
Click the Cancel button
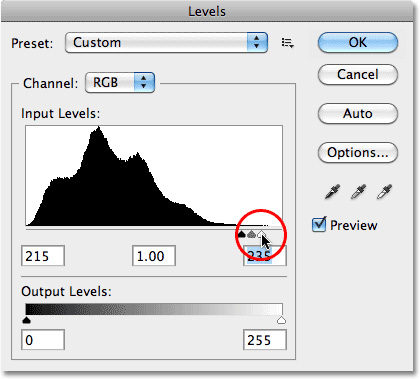[358, 74]
